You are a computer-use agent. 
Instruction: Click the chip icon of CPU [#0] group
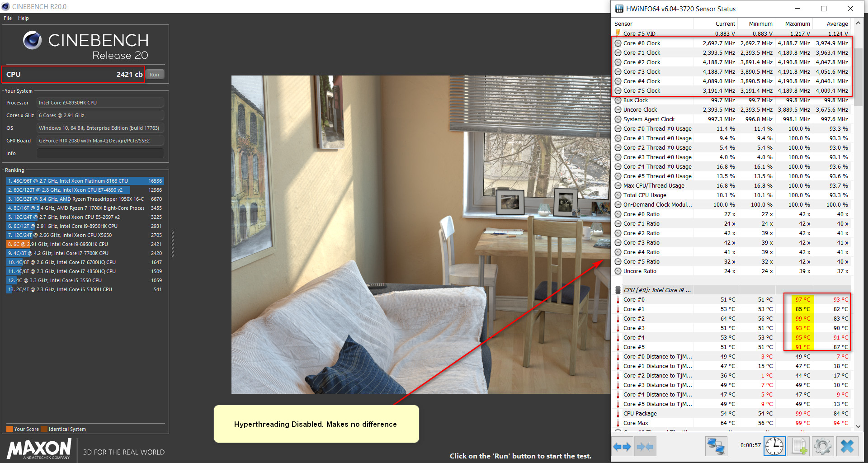point(618,290)
